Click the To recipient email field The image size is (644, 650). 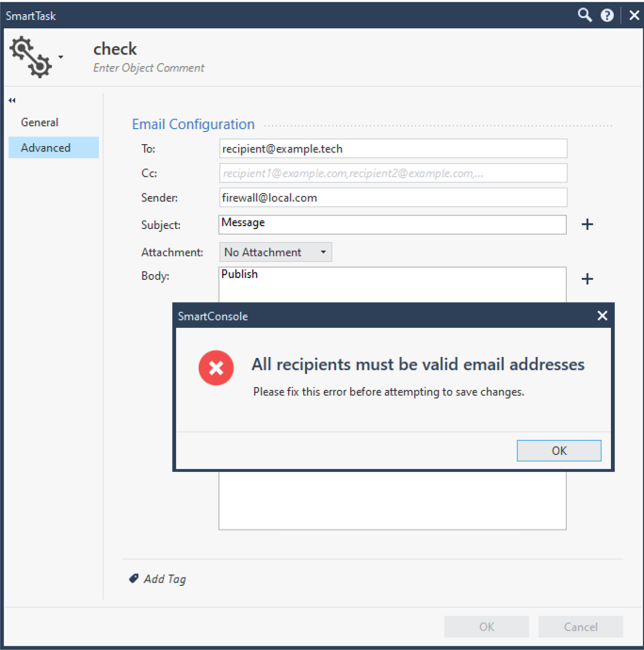coord(393,149)
